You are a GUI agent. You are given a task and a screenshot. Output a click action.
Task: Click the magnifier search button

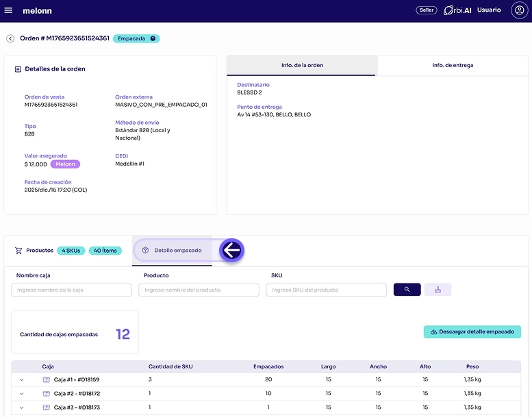[x=407, y=290]
